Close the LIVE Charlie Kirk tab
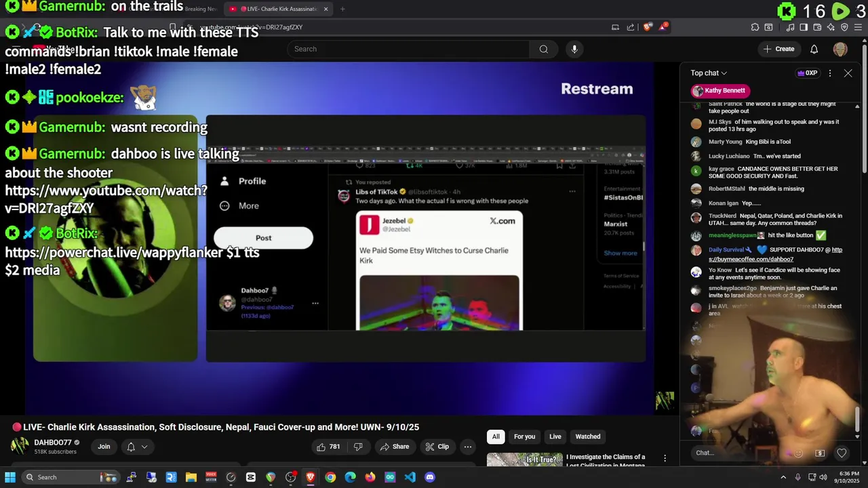 (325, 9)
